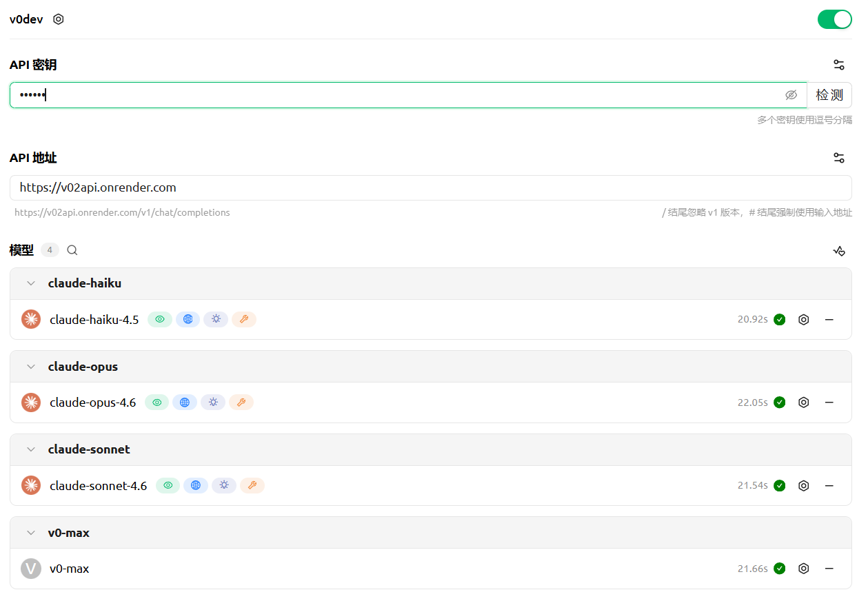This screenshot has width=868, height=601.
Task: Open API key settings sliders icon
Action: pyautogui.click(x=839, y=65)
